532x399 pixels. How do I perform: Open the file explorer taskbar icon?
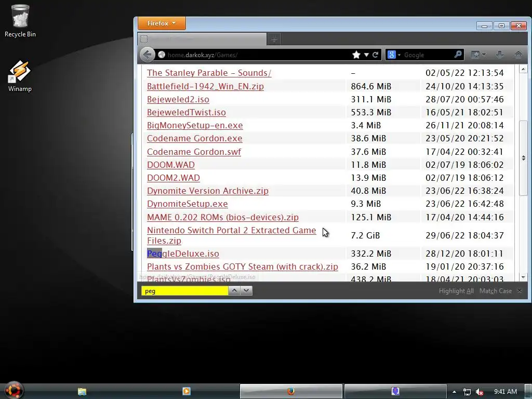[82, 392]
